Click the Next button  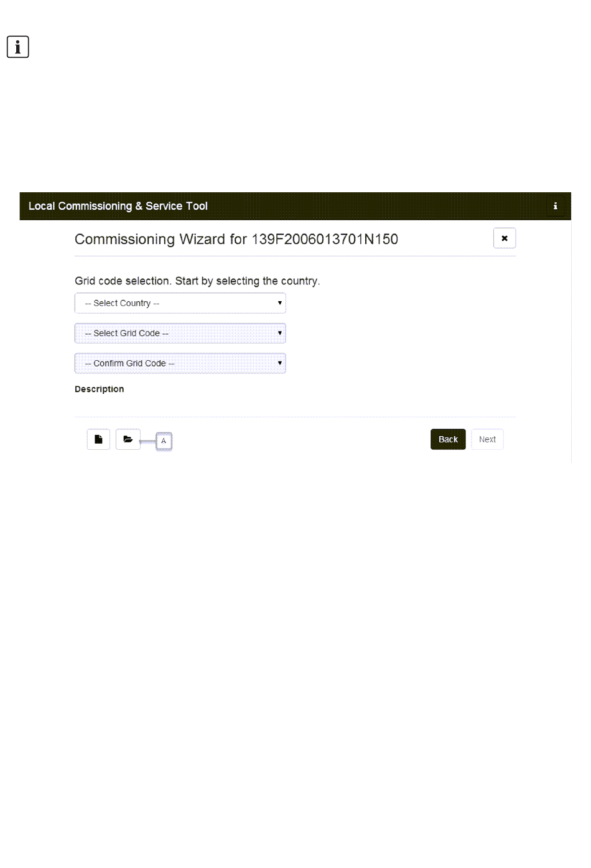[x=487, y=439]
